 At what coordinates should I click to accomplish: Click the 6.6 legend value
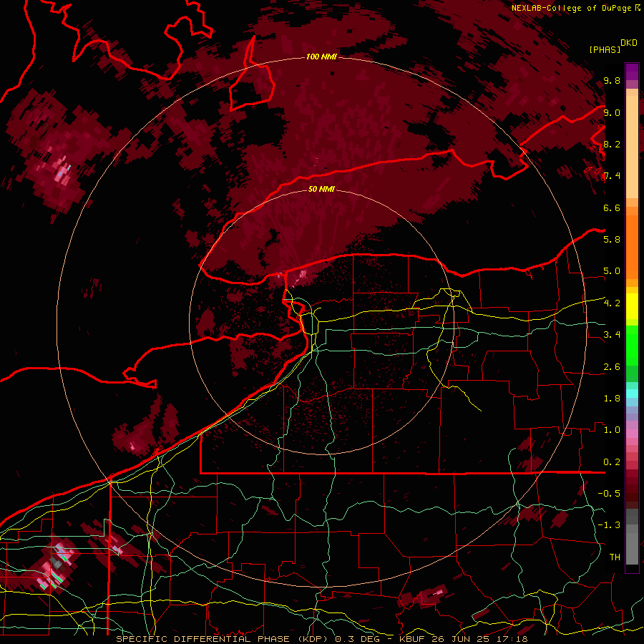pos(612,208)
